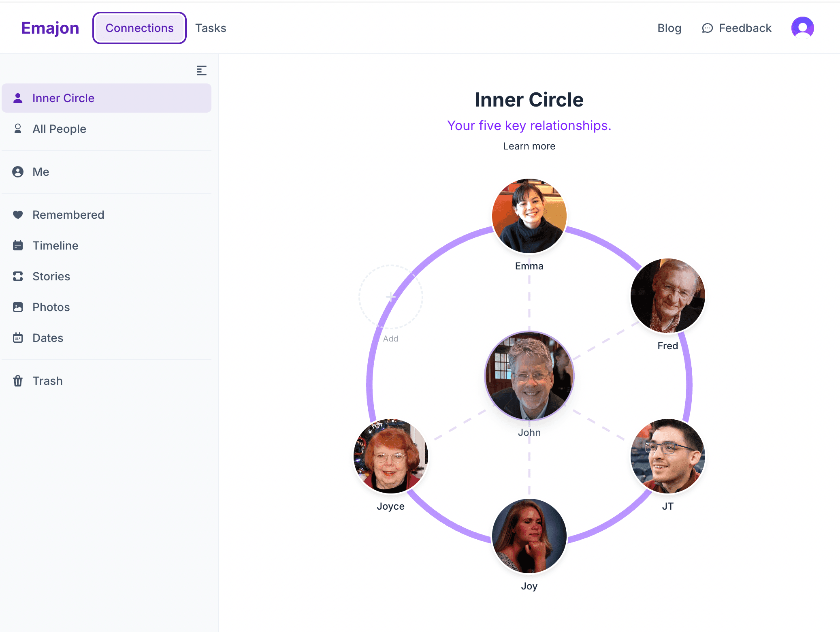
Task: Click the Add person placeholder circle
Action: tap(390, 297)
